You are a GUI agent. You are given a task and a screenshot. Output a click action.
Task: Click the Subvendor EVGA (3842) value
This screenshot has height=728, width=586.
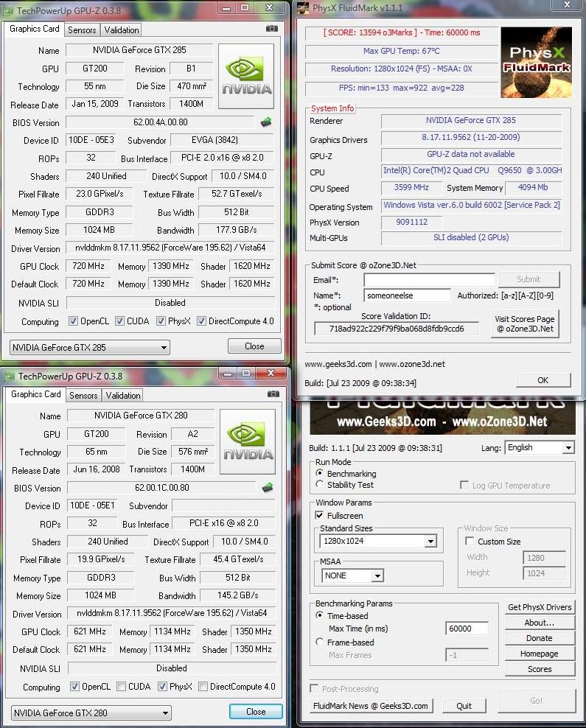(222, 140)
